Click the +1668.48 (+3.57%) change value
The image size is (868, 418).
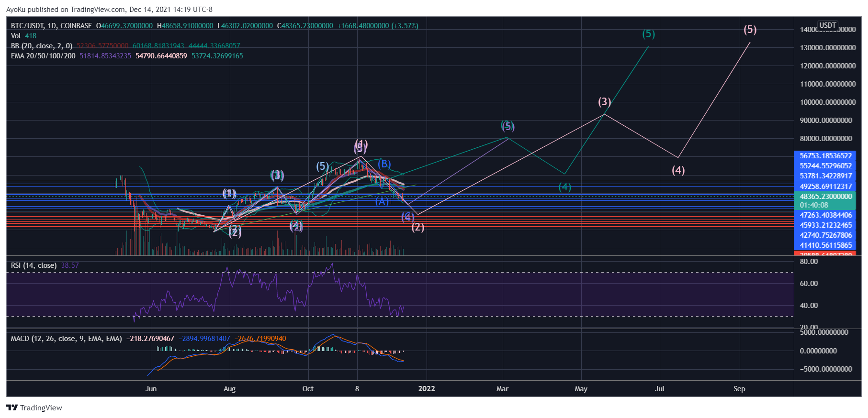(378, 26)
